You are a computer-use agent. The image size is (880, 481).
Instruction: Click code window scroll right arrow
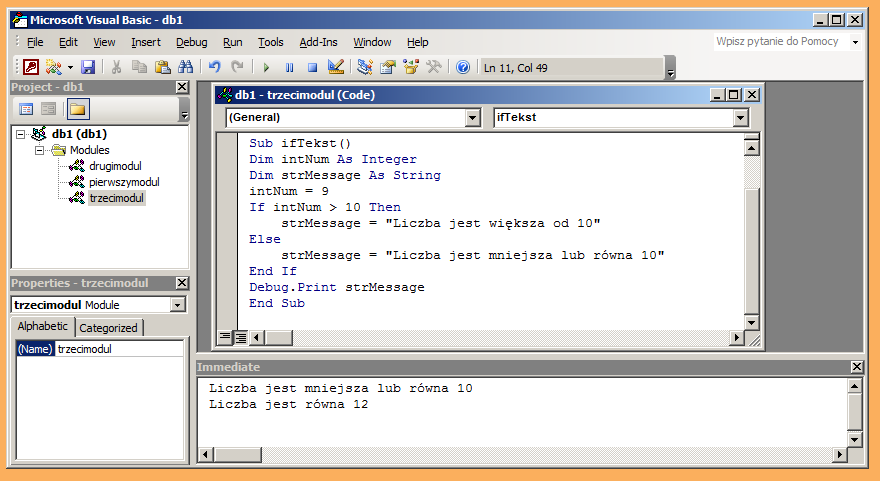tap(736, 337)
